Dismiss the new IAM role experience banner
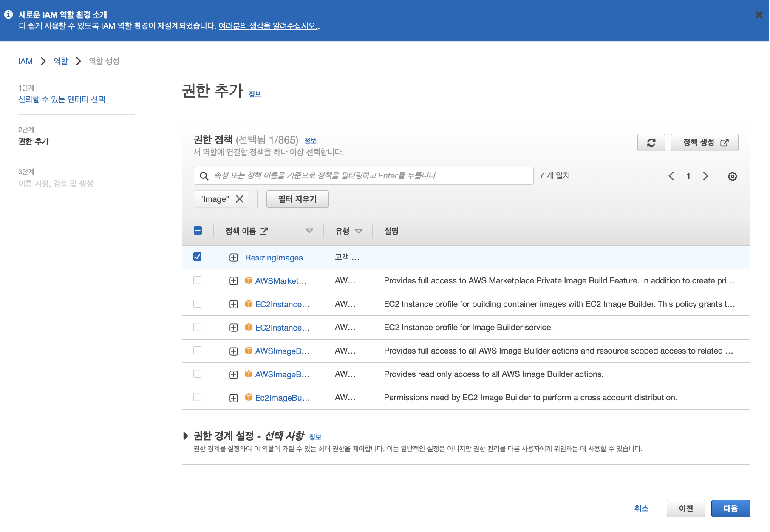The height and width of the screenshot is (532, 770). (x=759, y=15)
